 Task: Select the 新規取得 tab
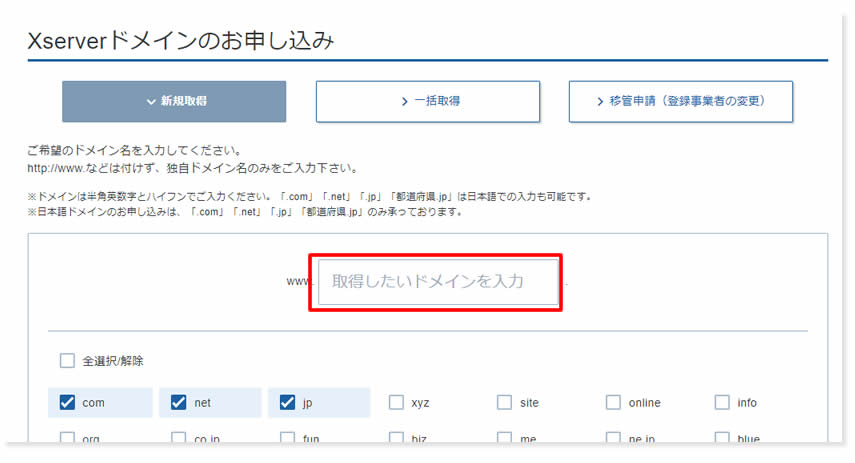(x=174, y=101)
